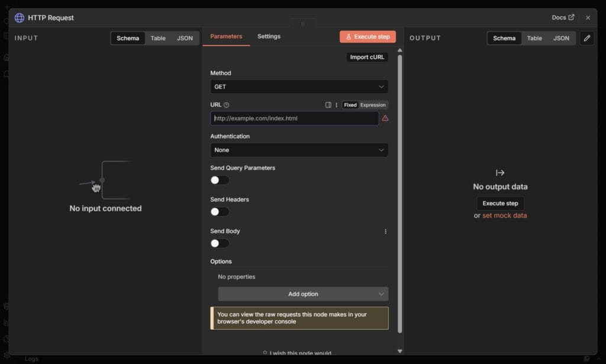Click the drag handle above the parameters panel
Screen dimensions: 606x364
pyautogui.click(x=303, y=24)
